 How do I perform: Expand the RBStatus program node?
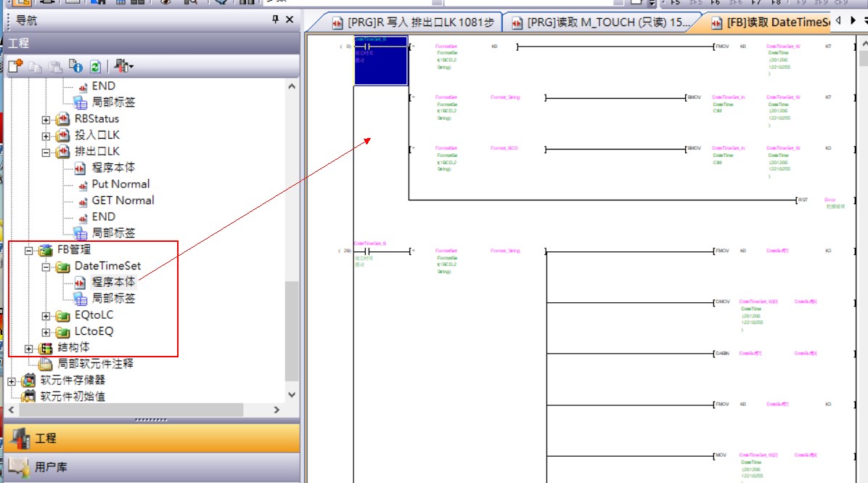[46, 119]
